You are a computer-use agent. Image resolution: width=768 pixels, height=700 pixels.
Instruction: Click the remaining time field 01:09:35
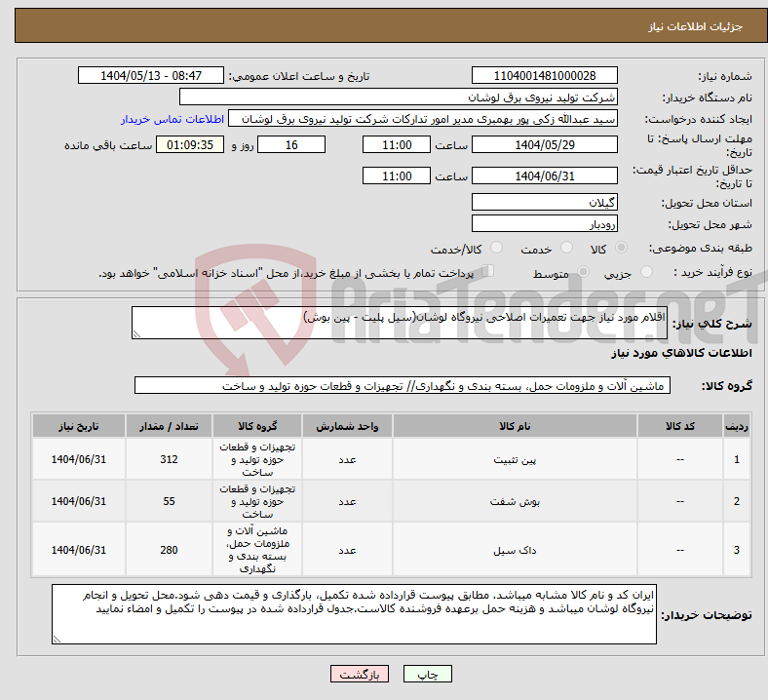(190, 144)
